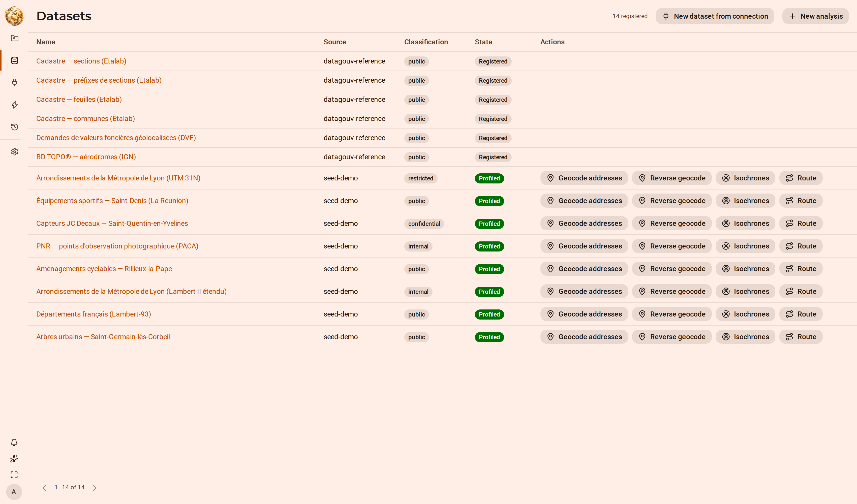
Task: Open the lightning bolt sidebar icon
Action: tap(14, 105)
